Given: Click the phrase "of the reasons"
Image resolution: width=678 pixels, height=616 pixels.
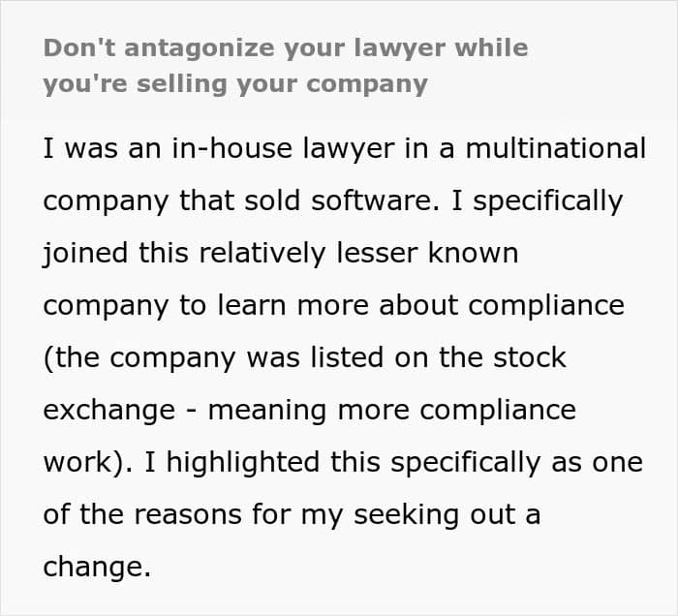Looking at the screenshot, I should click(x=142, y=515).
